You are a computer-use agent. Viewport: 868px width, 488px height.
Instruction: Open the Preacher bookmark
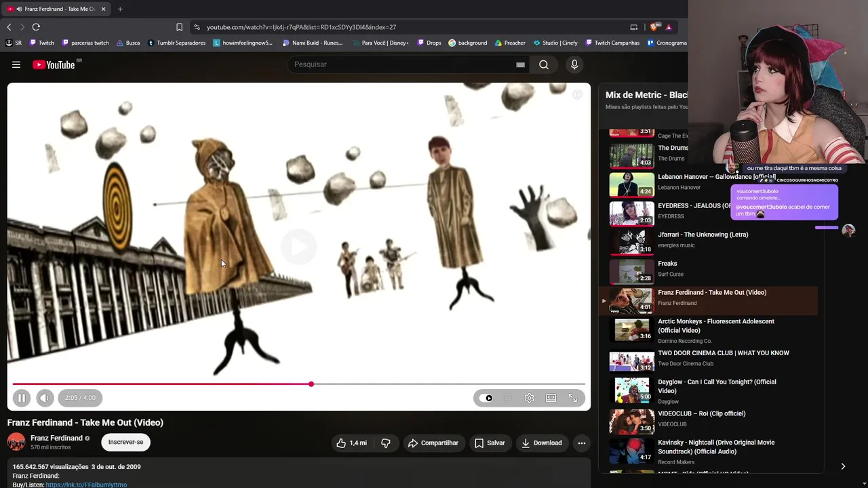coord(510,43)
